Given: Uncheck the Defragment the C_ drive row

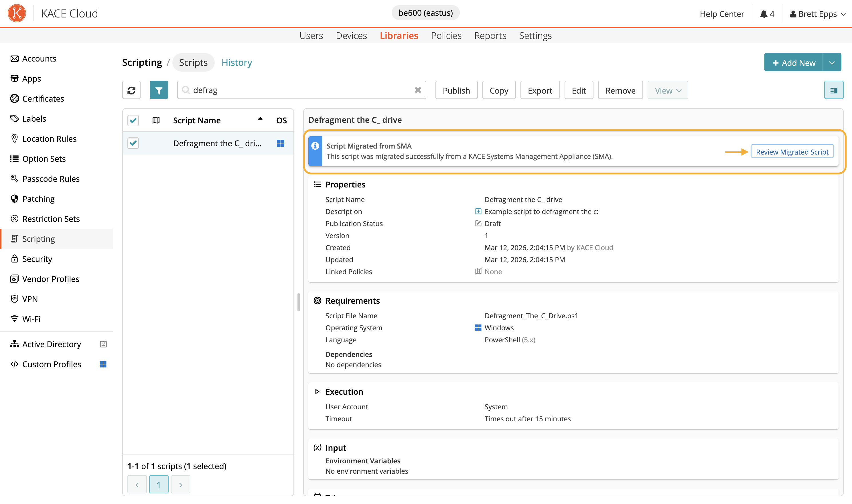Looking at the screenshot, I should (x=133, y=143).
